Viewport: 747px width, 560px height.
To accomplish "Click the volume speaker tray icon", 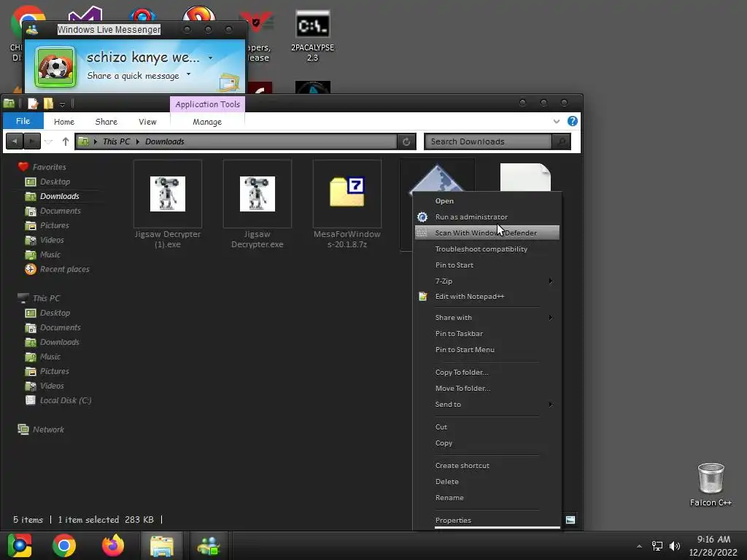I will tap(675, 545).
